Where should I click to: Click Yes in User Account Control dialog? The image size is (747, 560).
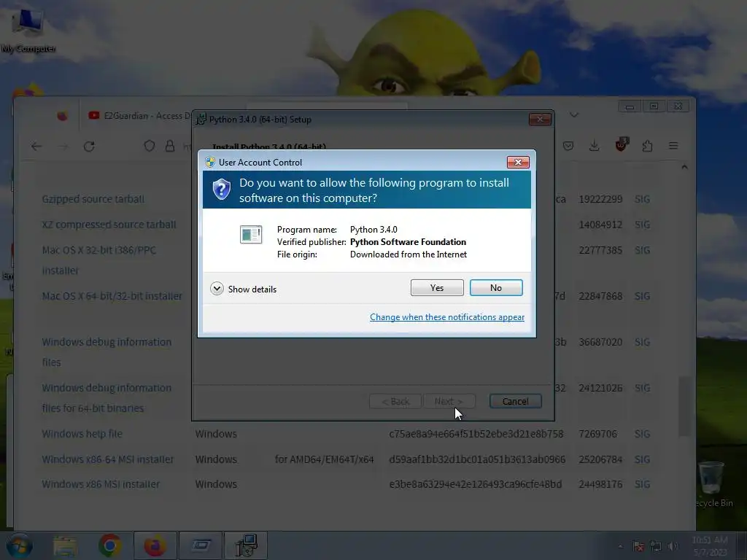(437, 287)
